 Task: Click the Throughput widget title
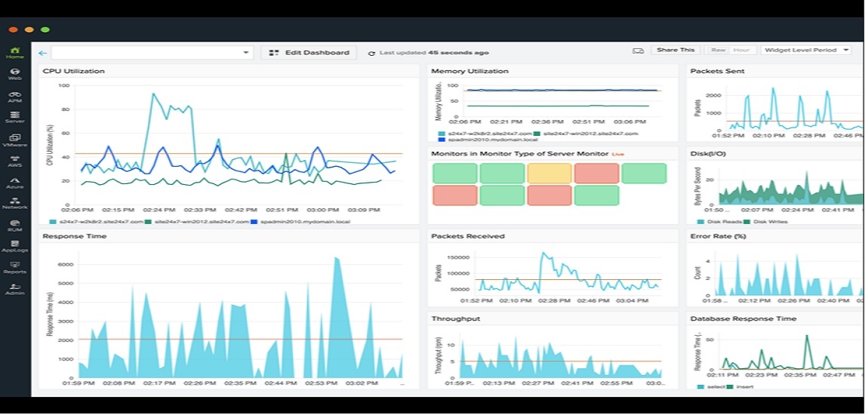pyautogui.click(x=456, y=318)
